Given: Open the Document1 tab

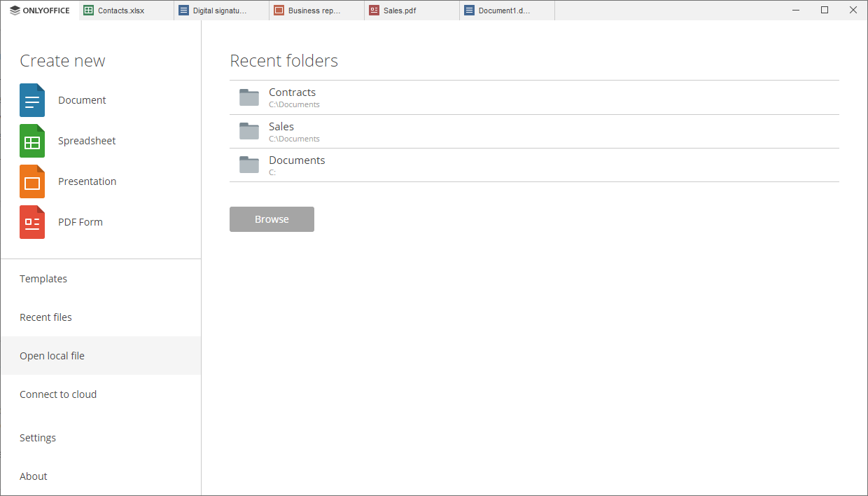Looking at the screenshot, I should tap(507, 11).
